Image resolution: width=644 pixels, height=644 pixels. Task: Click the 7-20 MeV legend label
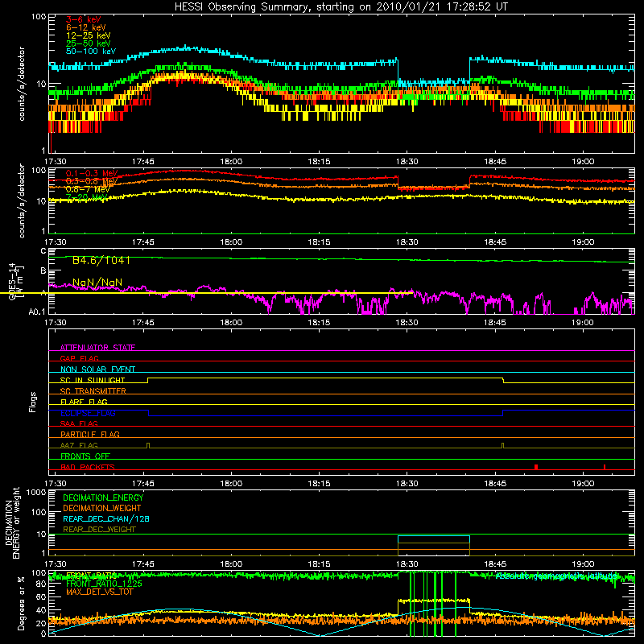click(x=87, y=197)
